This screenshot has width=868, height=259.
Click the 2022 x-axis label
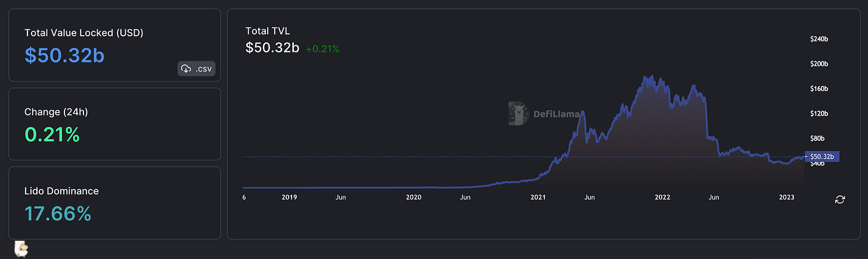[662, 197]
